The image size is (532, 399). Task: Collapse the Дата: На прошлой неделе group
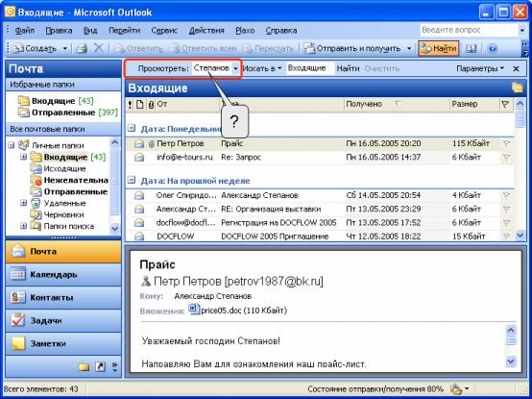click(132, 180)
